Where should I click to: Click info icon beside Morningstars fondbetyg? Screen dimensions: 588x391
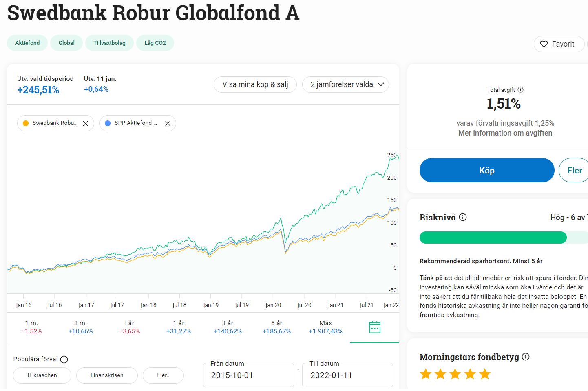pyautogui.click(x=526, y=357)
